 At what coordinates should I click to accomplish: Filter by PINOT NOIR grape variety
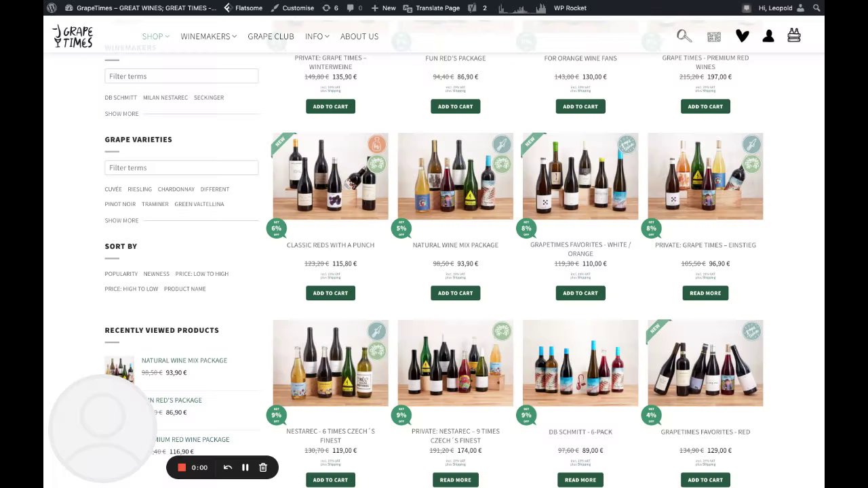[120, 204]
